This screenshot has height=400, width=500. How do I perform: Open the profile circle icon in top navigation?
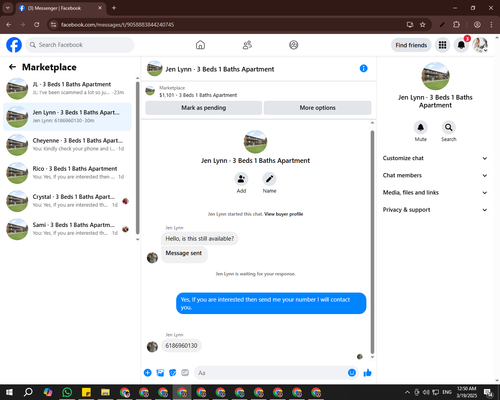[x=294, y=45]
